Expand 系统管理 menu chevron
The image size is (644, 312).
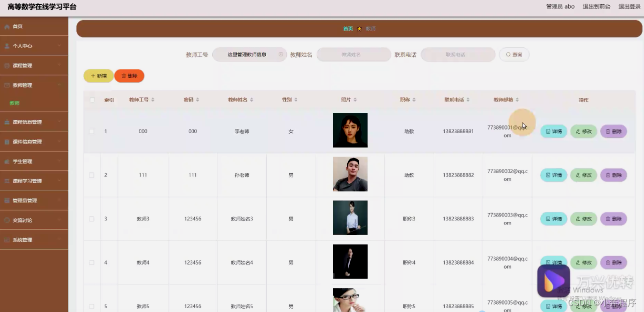pyautogui.click(x=59, y=240)
